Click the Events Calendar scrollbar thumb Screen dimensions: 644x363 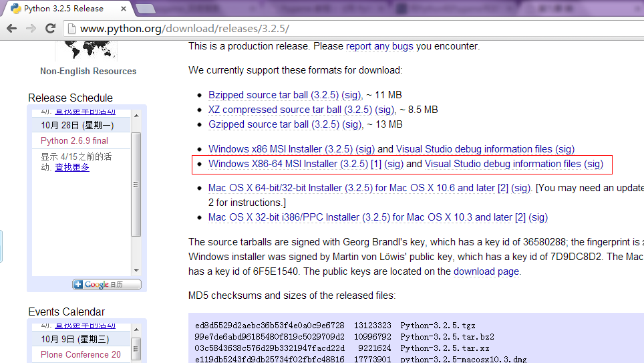136,350
